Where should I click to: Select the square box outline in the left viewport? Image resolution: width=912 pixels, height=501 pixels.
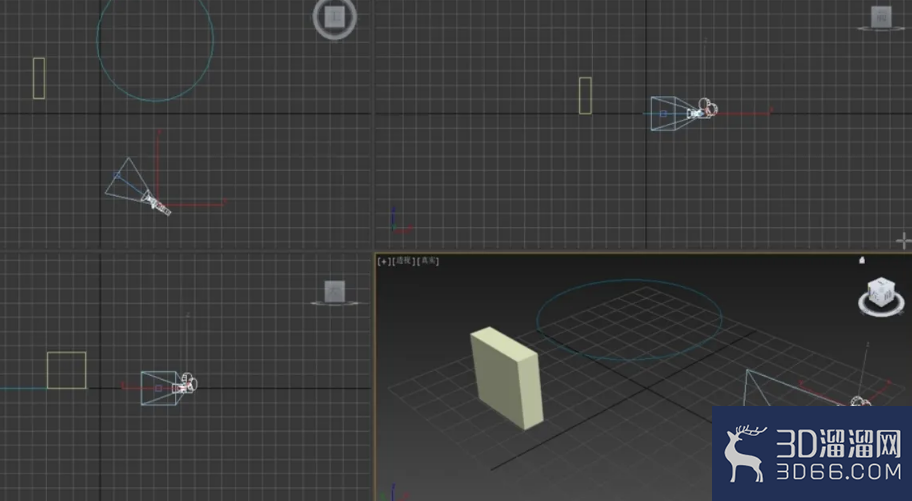pyautogui.click(x=66, y=370)
